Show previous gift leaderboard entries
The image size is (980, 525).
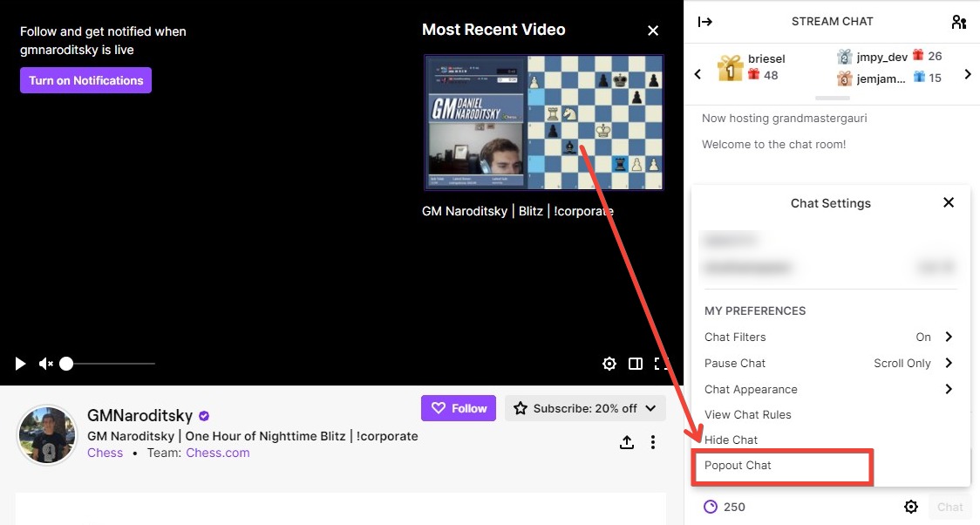698,74
